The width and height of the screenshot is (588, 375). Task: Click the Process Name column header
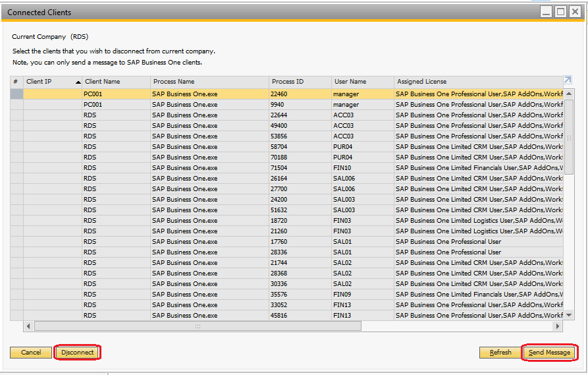point(209,82)
